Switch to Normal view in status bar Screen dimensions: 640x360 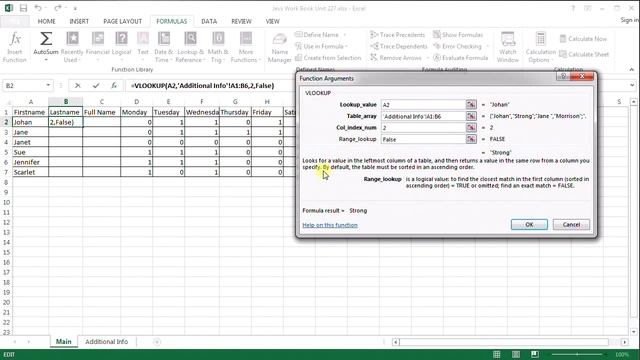pos(497,354)
